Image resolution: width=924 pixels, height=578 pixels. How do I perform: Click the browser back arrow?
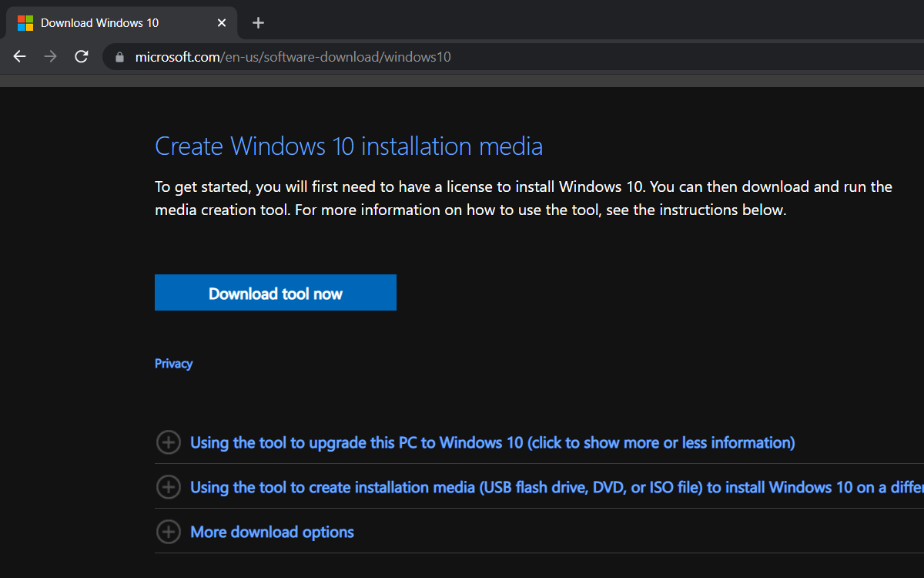coord(20,56)
